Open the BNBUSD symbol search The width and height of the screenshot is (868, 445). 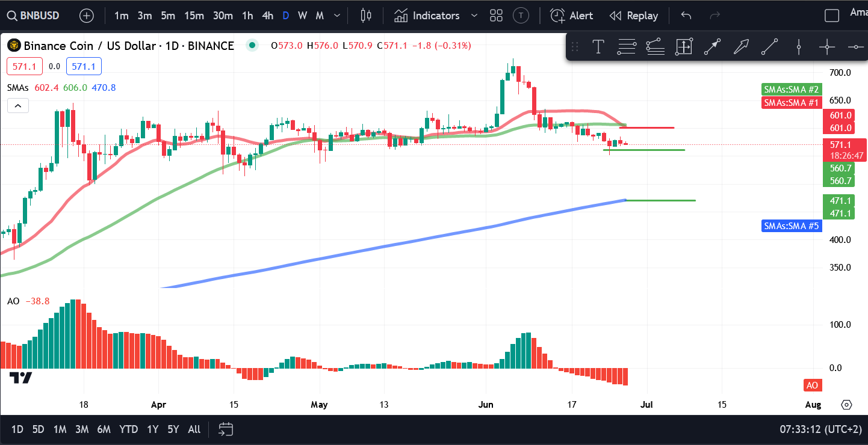point(34,16)
